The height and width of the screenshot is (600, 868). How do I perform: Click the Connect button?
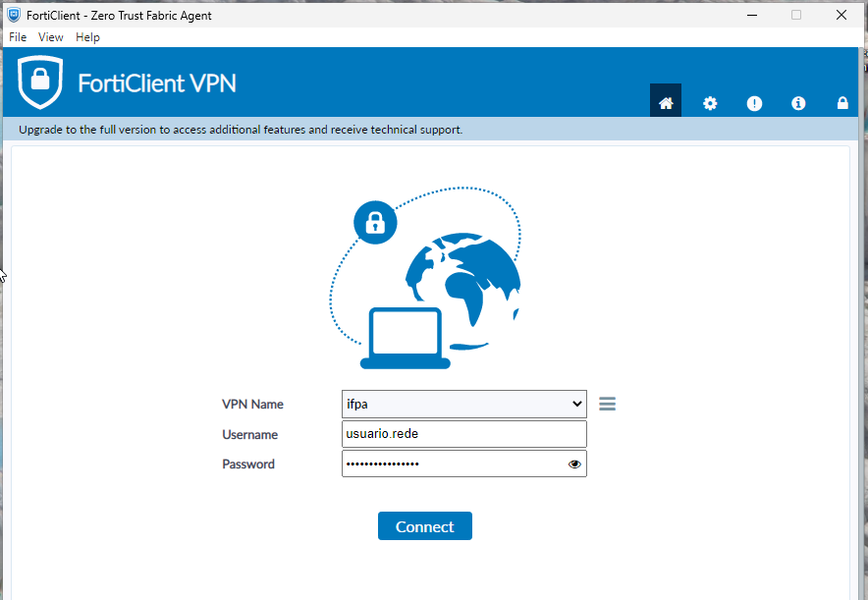[424, 525]
